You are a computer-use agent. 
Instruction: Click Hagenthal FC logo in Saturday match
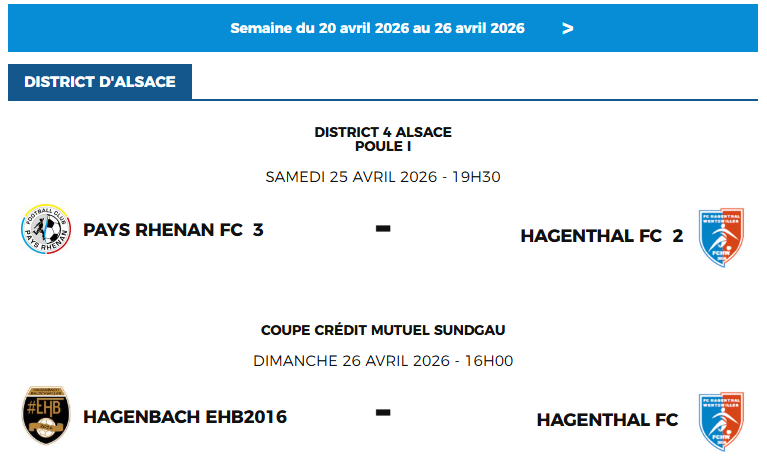(x=720, y=236)
